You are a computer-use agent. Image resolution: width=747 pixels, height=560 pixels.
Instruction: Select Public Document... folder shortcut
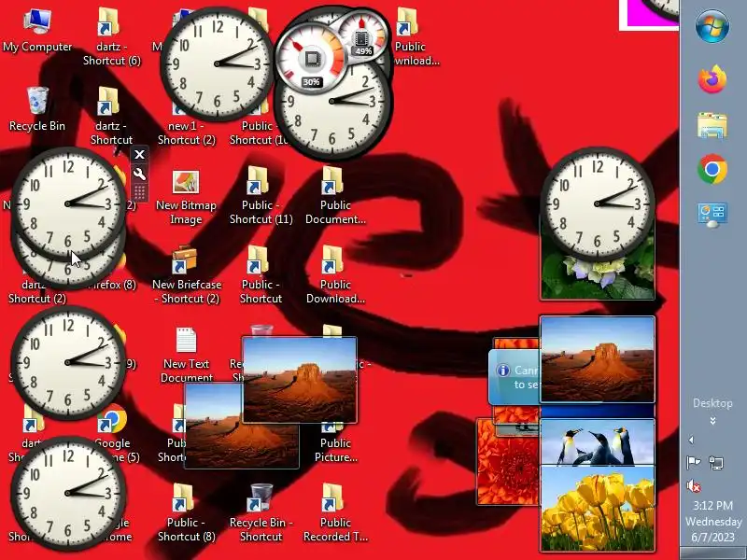[x=335, y=196]
